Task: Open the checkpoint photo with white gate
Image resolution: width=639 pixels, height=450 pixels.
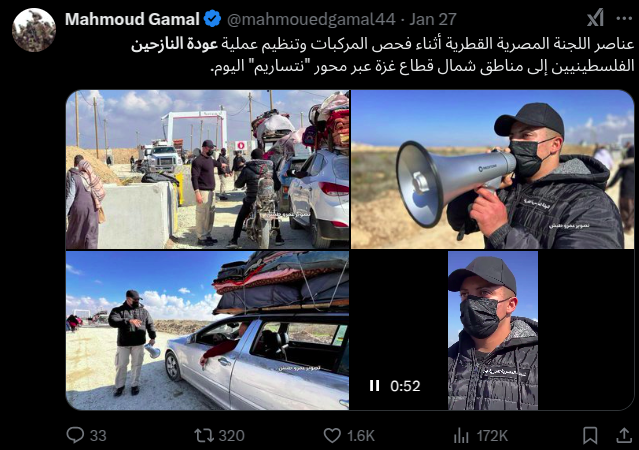Action: (207, 169)
